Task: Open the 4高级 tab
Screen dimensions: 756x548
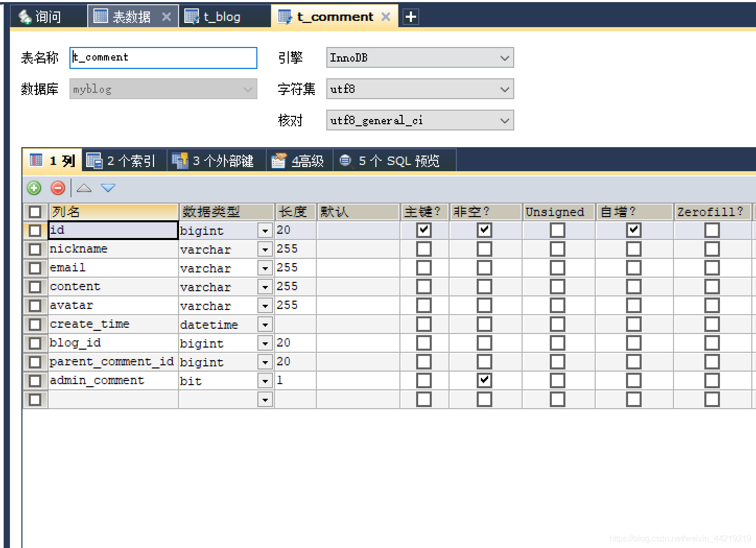Action: (x=299, y=160)
